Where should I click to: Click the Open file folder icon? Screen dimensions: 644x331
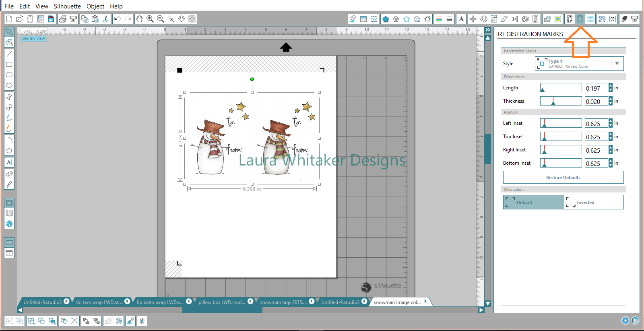20,19
